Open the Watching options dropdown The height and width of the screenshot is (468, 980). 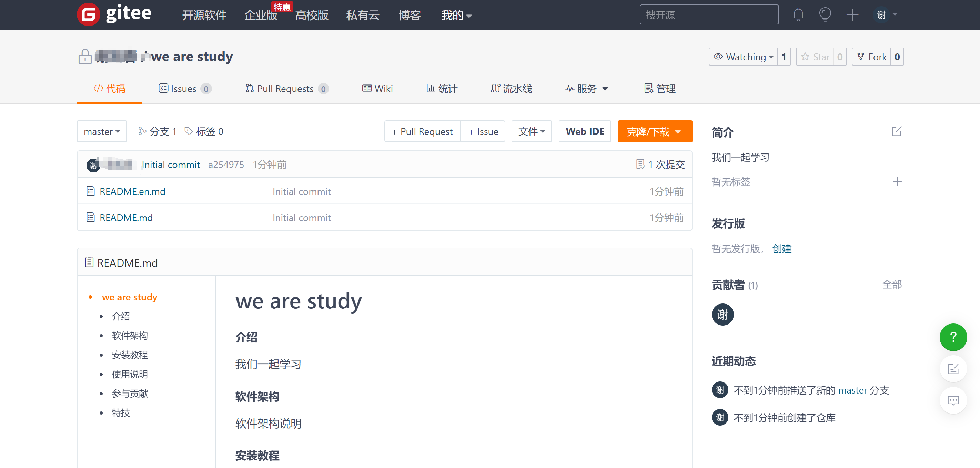[744, 57]
